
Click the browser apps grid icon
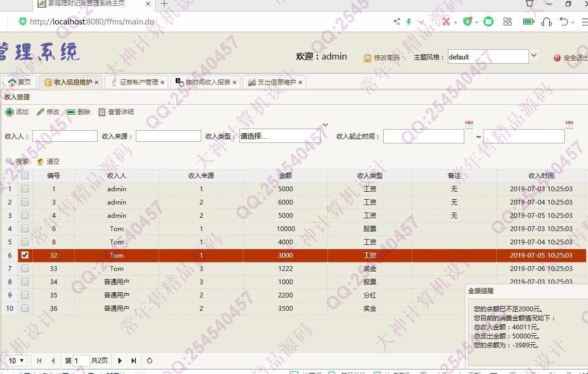coord(507,21)
